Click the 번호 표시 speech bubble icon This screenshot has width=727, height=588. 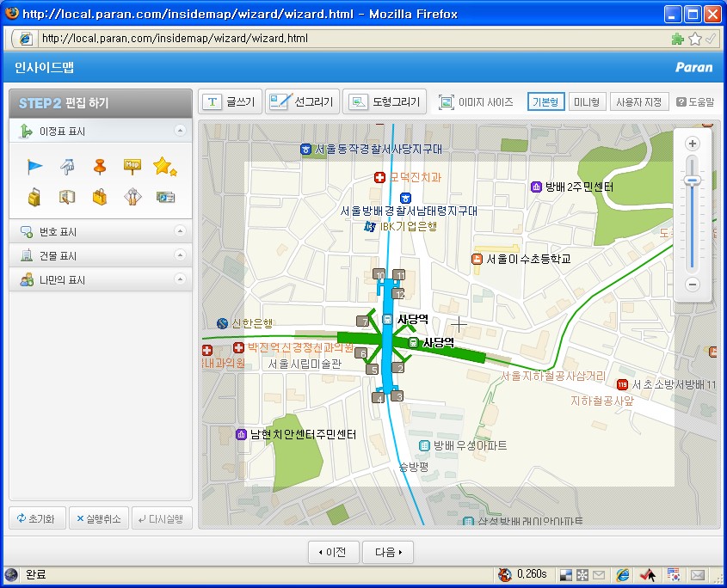[27, 232]
